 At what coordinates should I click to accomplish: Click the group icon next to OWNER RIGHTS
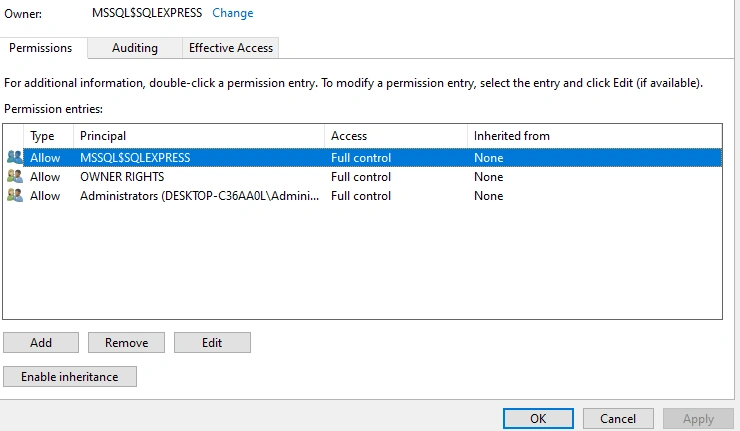(15, 177)
